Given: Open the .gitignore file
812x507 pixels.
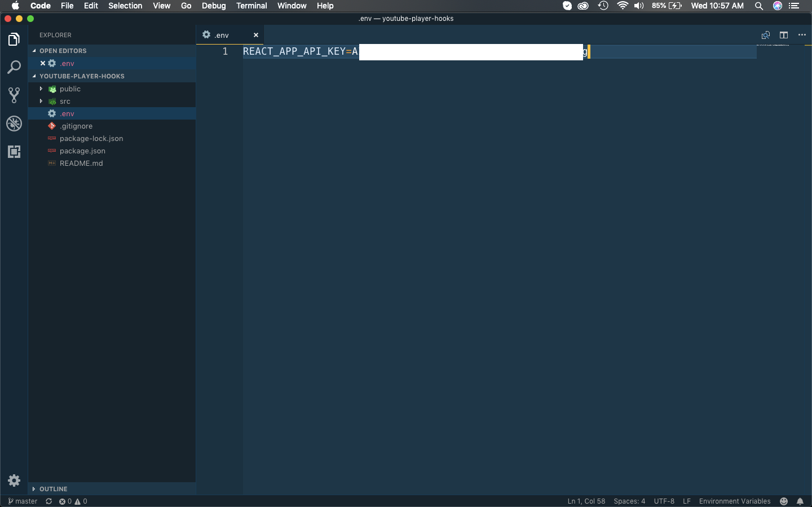Looking at the screenshot, I should coord(112,126).
